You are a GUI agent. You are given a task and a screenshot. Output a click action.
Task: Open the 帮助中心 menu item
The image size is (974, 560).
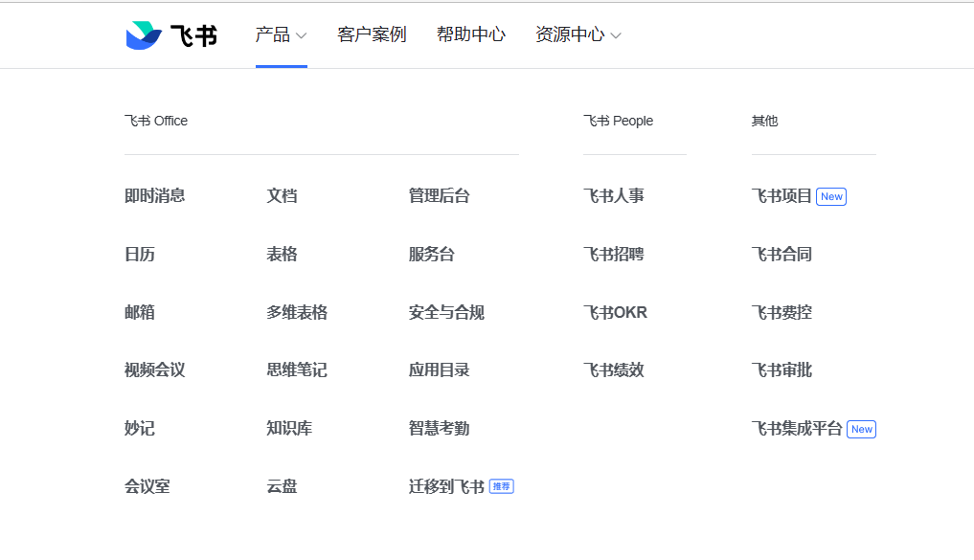[471, 34]
